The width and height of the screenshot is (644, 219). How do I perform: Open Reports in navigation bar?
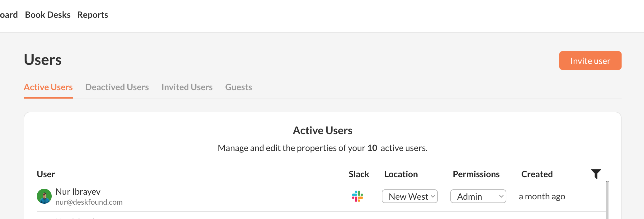(x=92, y=15)
